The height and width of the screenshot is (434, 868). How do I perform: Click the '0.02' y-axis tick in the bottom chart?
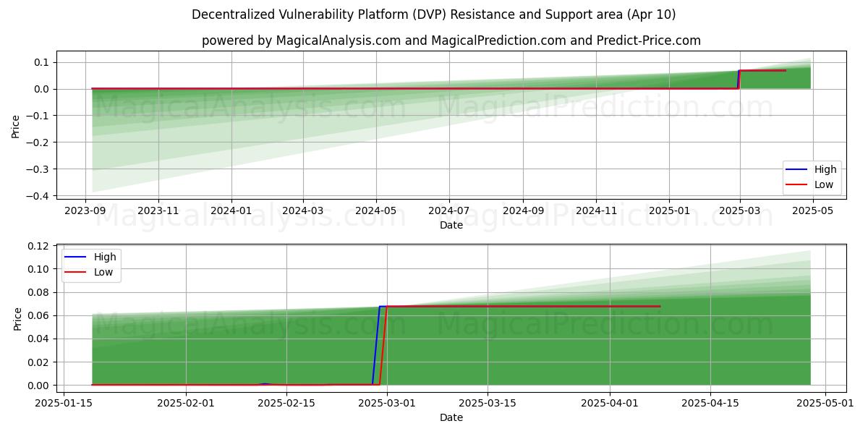click(x=39, y=362)
